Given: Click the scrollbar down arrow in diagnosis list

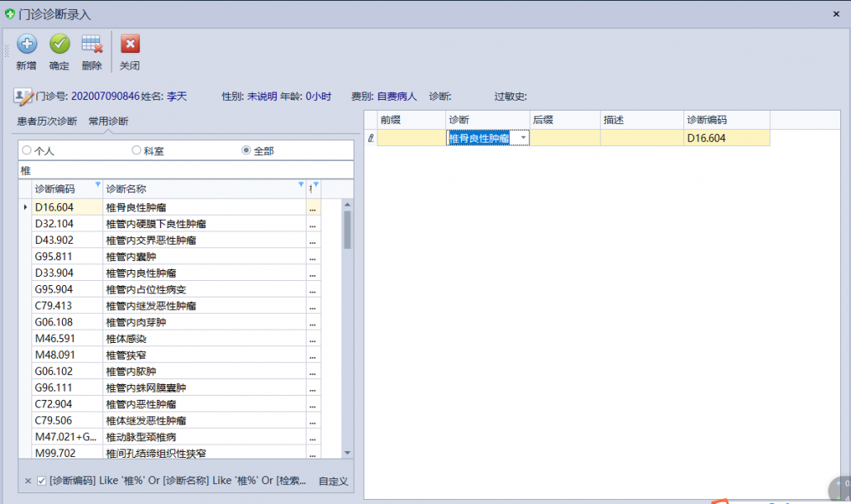Looking at the screenshot, I should pyautogui.click(x=347, y=453).
